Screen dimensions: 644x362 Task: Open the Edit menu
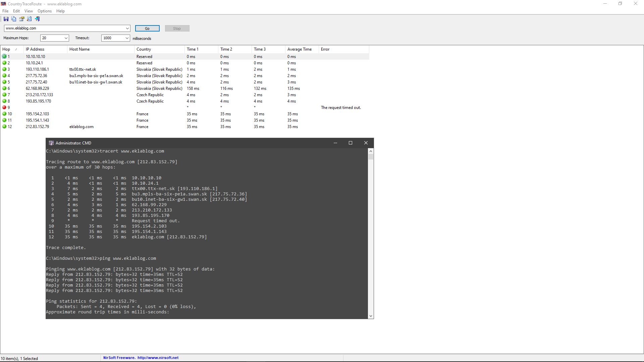point(16,11)
